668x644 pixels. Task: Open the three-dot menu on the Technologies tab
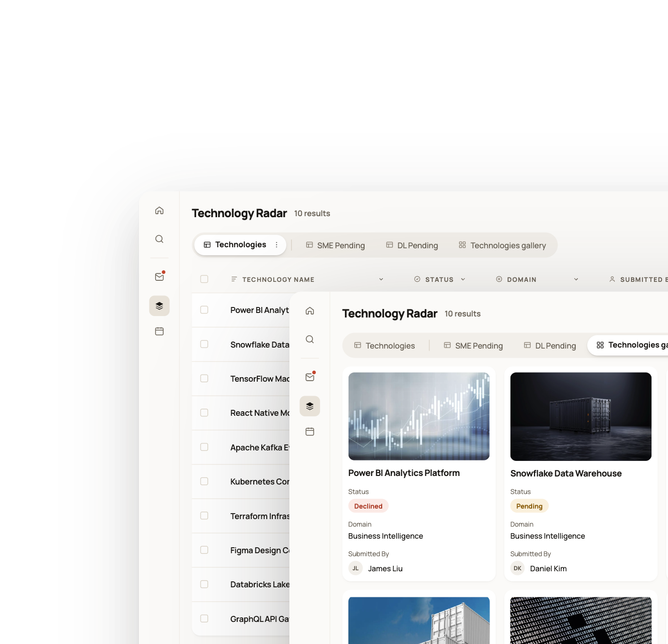click(x=276, y=245)
